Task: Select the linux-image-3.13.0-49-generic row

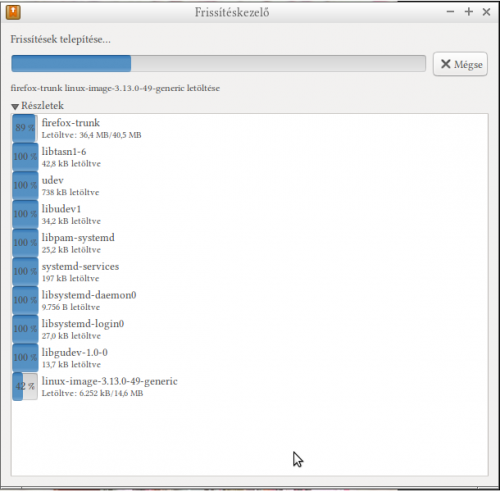Action: [250, 386]
